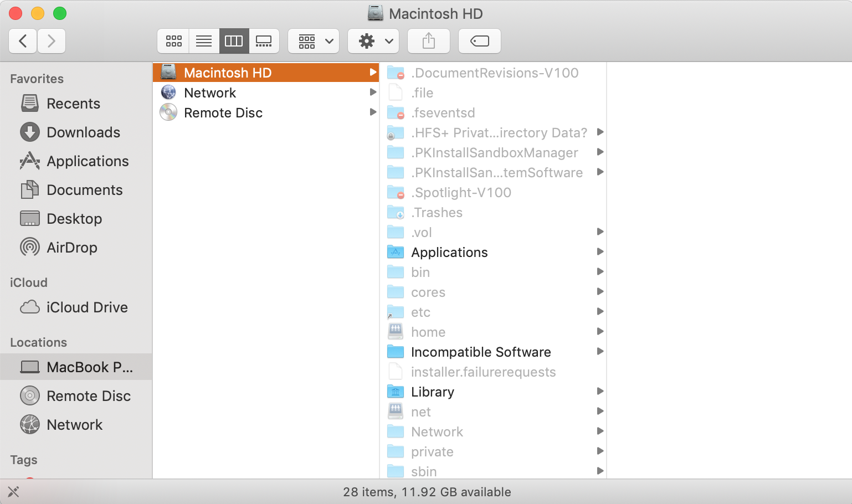Go back with the left chevron button

[x=23, y=41]
